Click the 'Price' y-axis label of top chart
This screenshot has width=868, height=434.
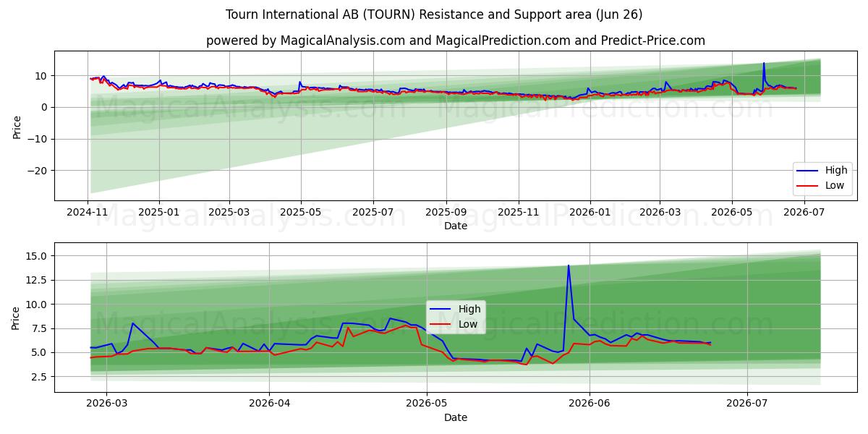17,126
